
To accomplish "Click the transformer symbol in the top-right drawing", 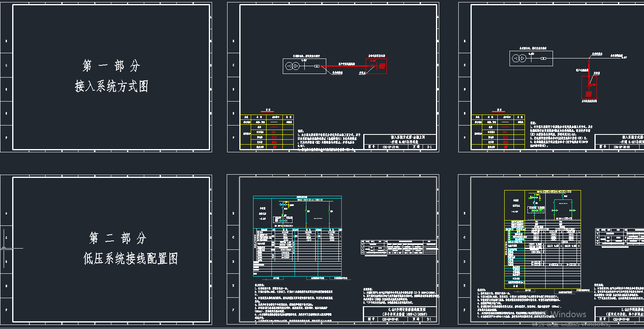I will [519, 58].
